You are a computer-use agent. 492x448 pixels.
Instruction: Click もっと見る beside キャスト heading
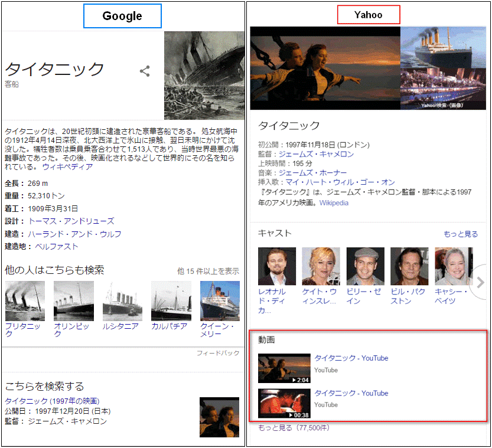(x=461, y=234)
